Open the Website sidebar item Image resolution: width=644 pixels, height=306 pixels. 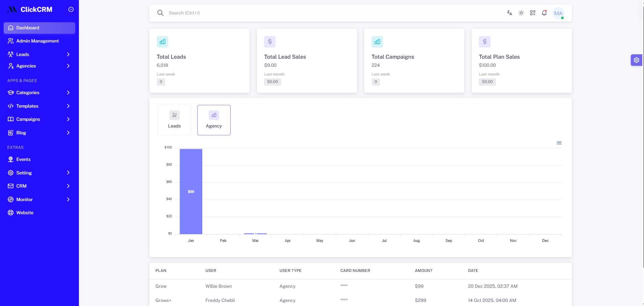point(25,213)
